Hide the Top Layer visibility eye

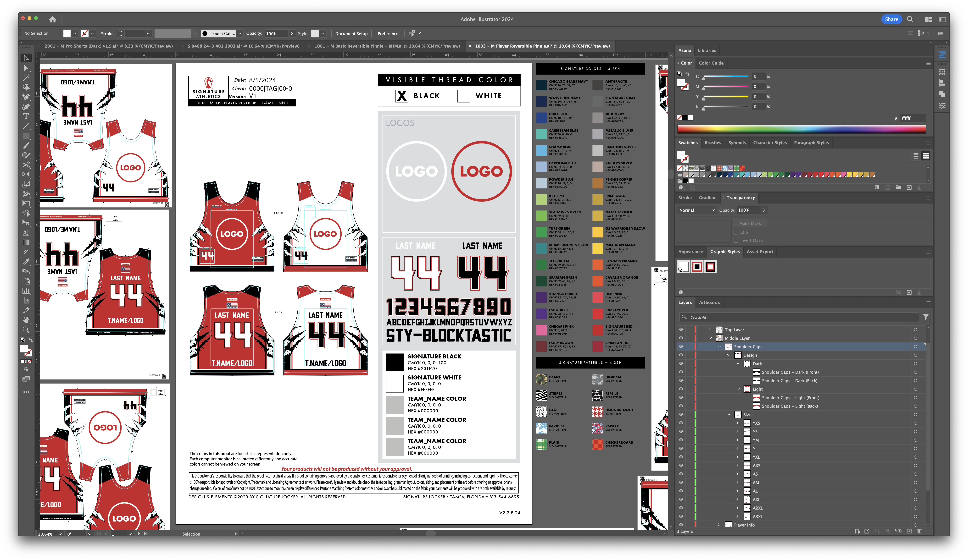pos(681,329)
